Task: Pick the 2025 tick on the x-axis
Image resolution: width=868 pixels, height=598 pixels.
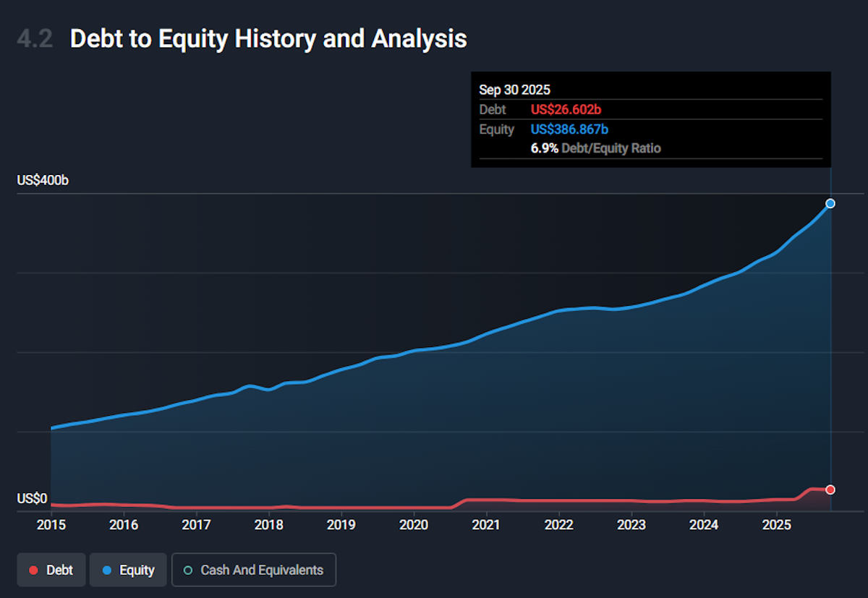Action: pos(776,524)
